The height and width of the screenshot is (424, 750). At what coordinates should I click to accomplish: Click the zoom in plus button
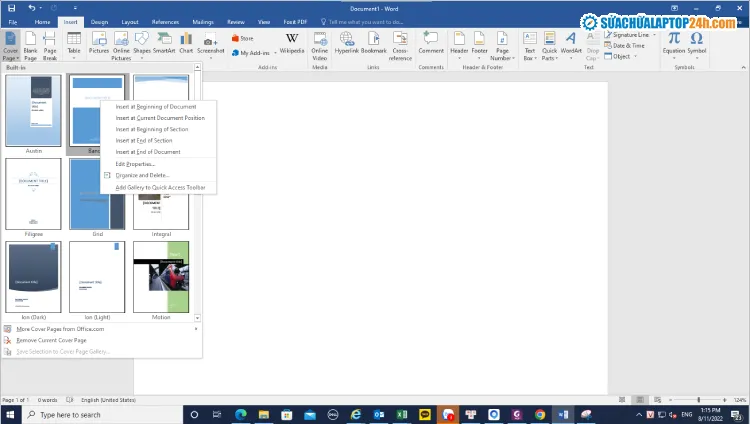coord(725,400)
